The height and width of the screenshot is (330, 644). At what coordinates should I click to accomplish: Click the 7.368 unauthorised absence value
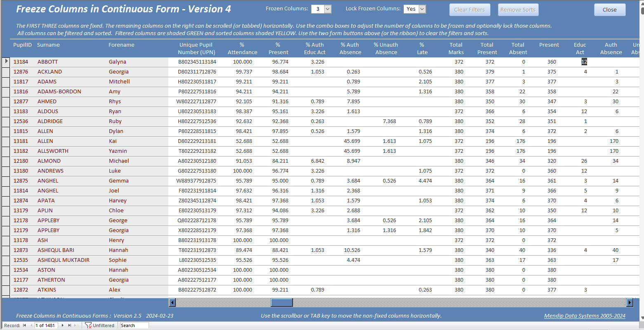pyautogui.click(x=389, y=121)
